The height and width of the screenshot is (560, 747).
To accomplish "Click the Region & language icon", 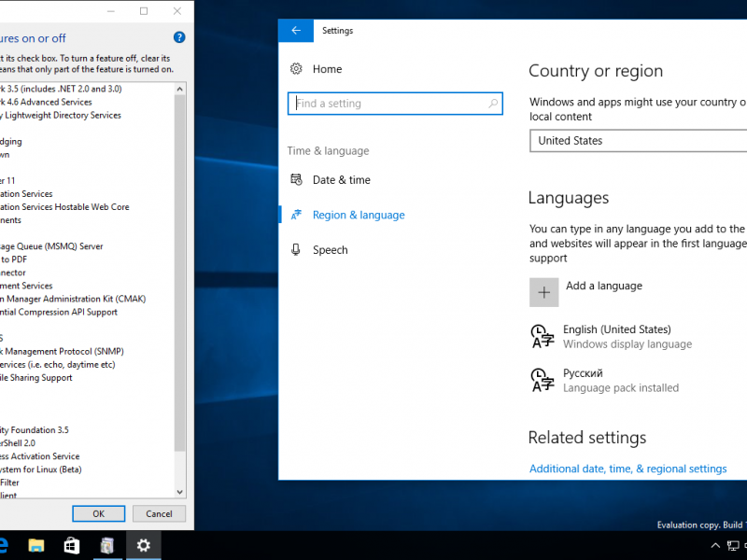I will pyautogui.click(x=296, y=215).
